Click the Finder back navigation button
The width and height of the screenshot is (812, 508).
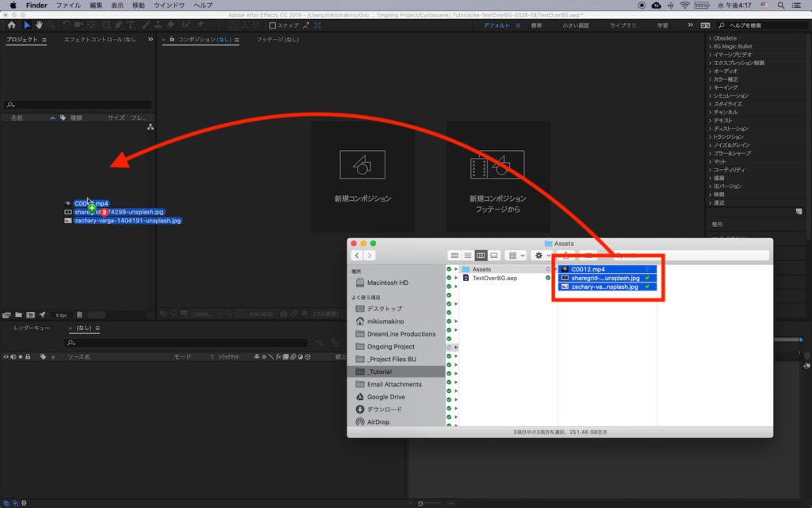tap(357, 255)
